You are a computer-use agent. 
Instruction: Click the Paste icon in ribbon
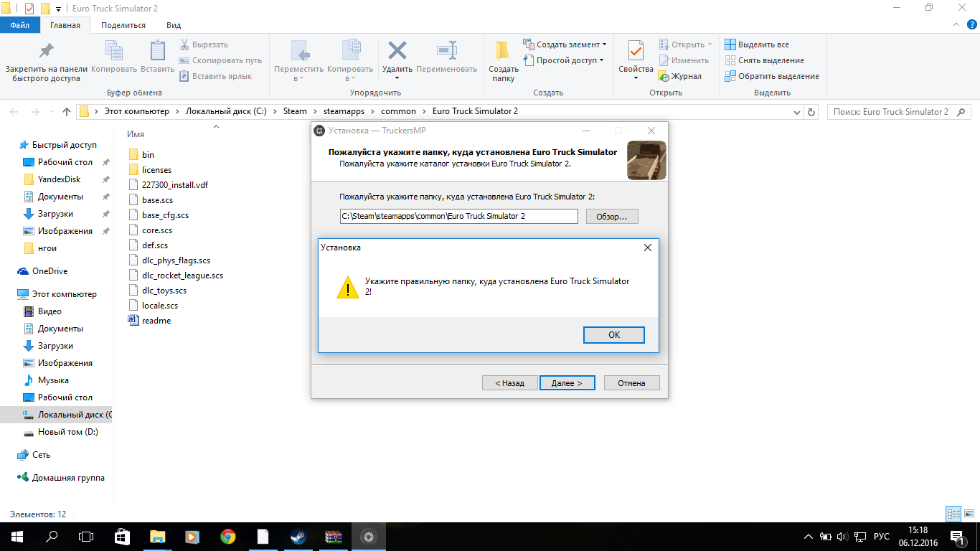coord(157,50)
